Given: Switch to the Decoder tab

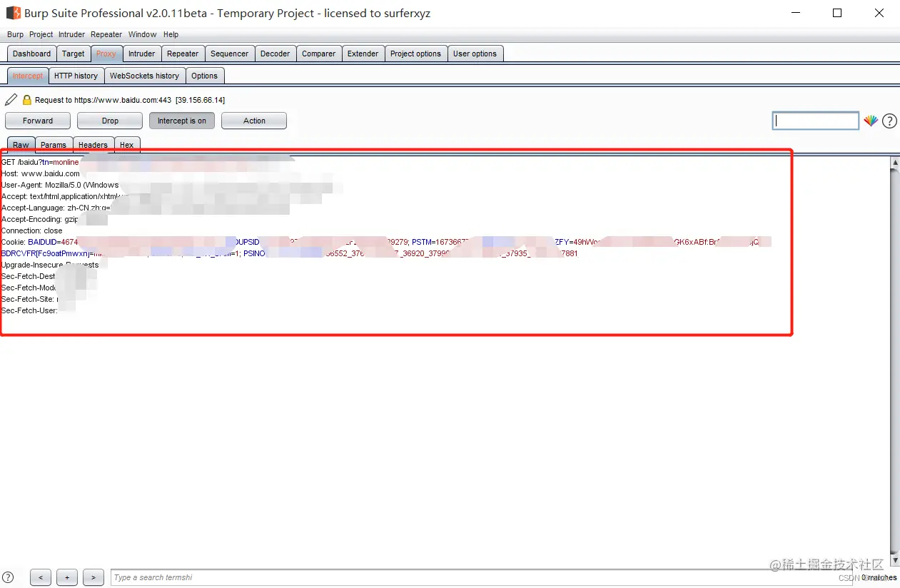Looking at the screenshot, I should pos(275,54).
